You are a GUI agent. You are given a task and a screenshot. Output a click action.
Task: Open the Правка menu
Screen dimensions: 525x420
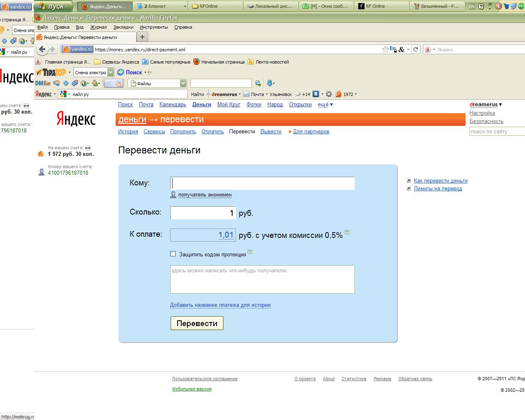click(62, 27)
